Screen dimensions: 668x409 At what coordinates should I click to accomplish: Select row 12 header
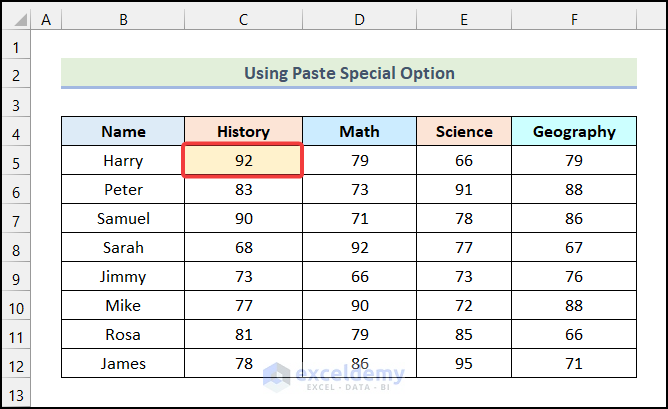point(17,363)
